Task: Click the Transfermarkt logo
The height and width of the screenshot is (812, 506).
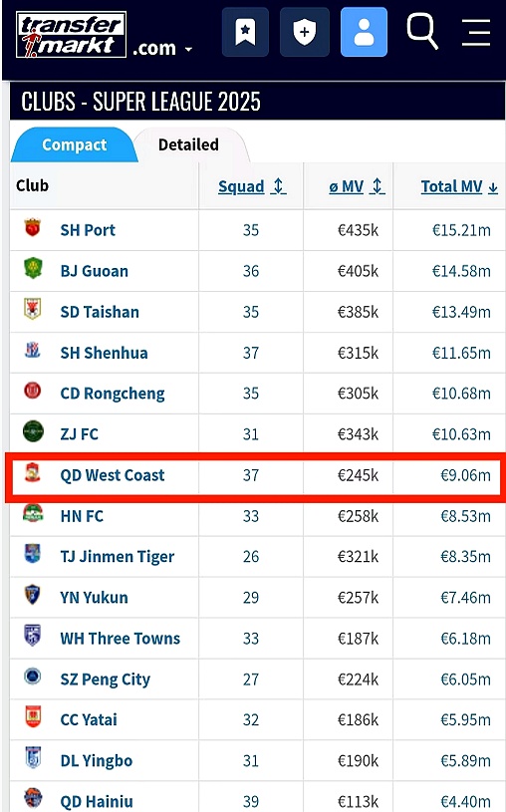Action: coord(71,35)
